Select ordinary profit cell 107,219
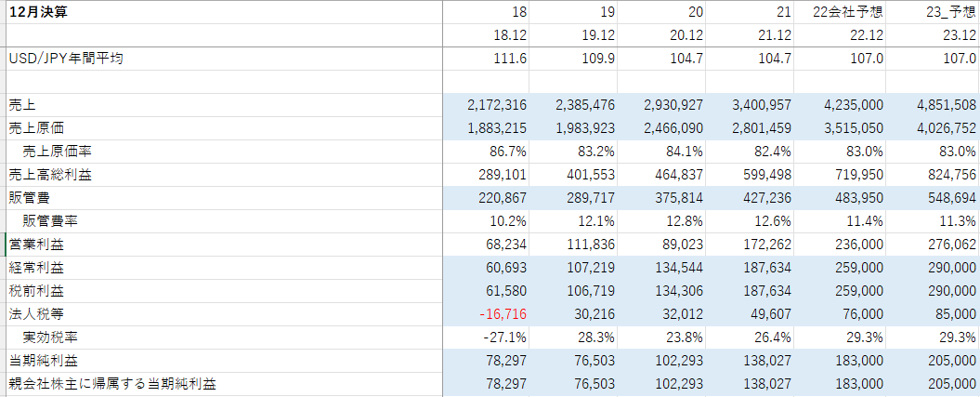The width and height of the screenshot is (980, 397). coord(573,268)
